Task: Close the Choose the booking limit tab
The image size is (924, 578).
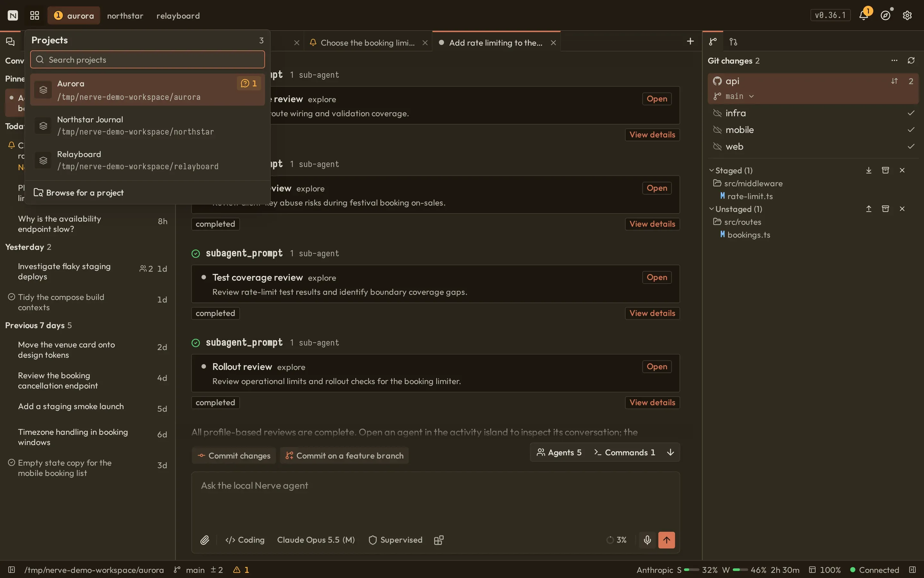Action: (425, 43)
